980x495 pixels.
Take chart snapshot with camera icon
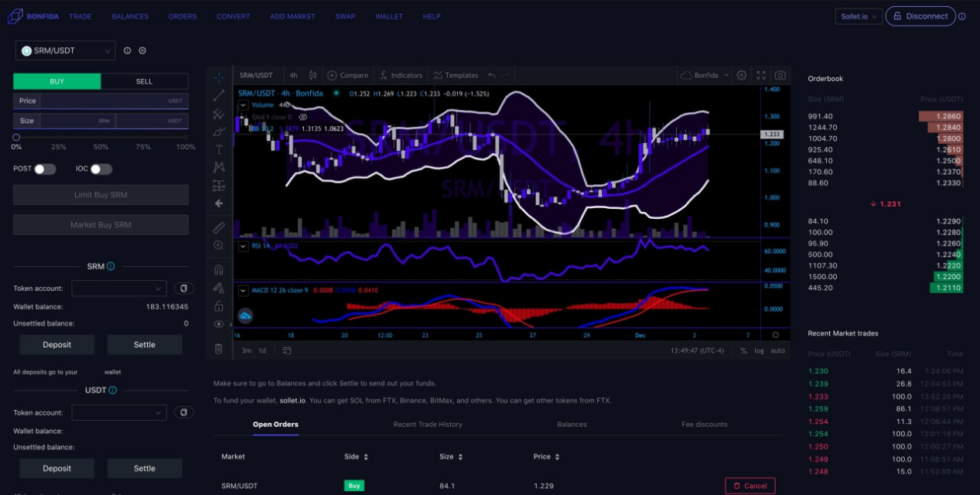(x=780, y=75)
